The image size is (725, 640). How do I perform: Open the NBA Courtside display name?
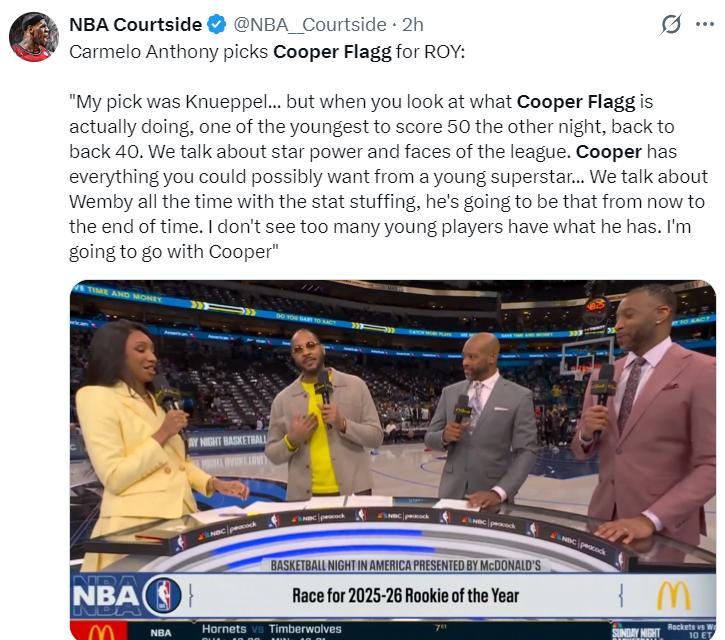[x=135, y=25]
